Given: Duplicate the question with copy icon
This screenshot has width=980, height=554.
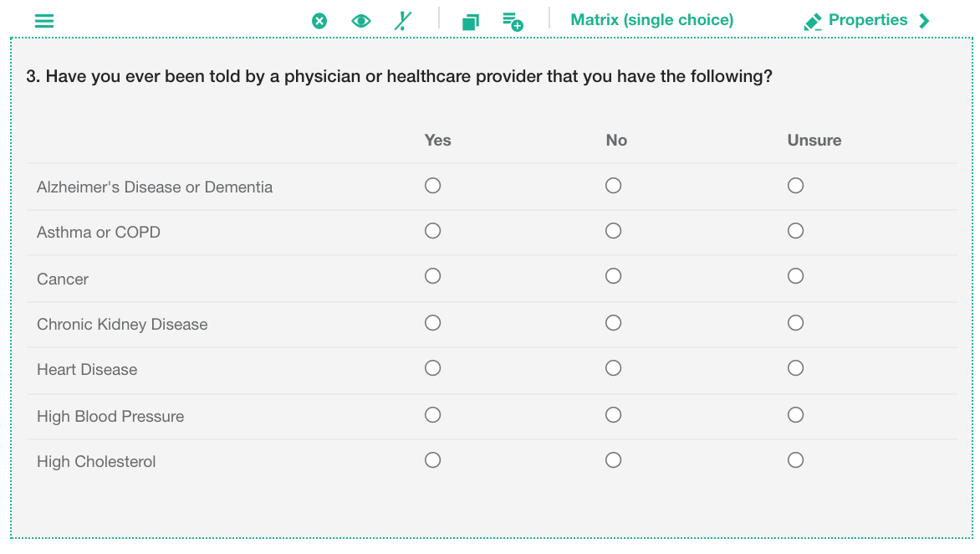Looking at the screenshot, I should pyautogui.click(x=471, y=22).
